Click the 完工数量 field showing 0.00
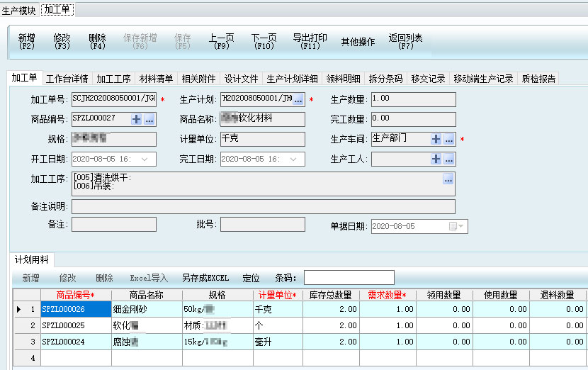 [x=413, y=119]
